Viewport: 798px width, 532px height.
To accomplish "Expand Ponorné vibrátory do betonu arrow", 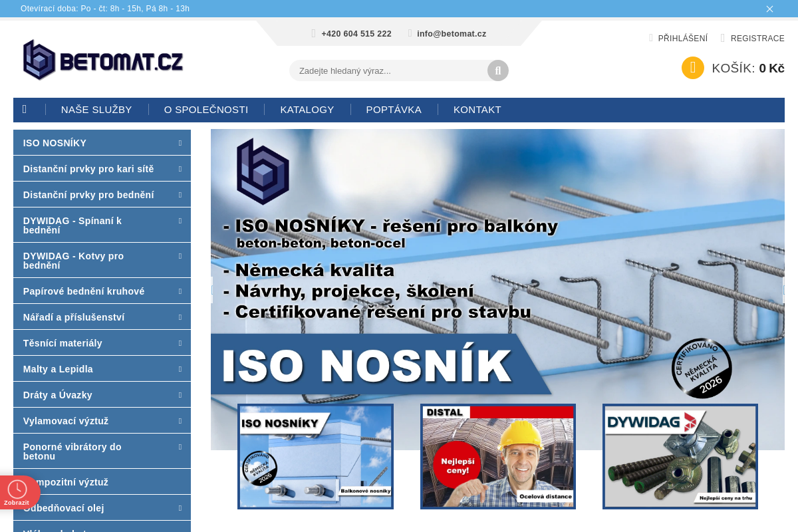I will [x=180, y=446].
